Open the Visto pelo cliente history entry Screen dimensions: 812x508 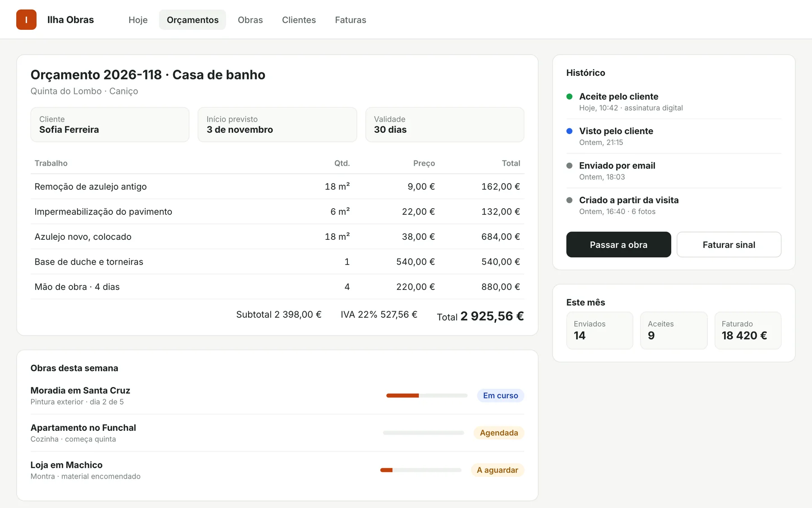674,136
